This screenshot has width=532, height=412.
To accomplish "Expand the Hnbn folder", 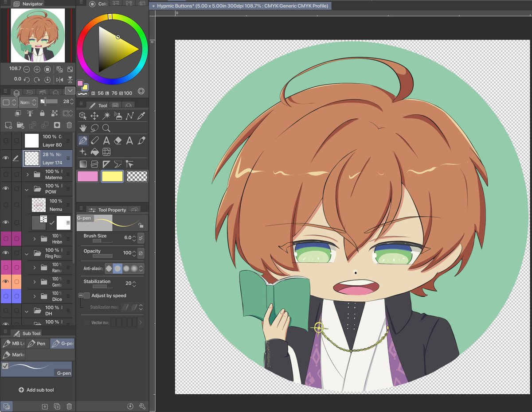I will point(35,239).
